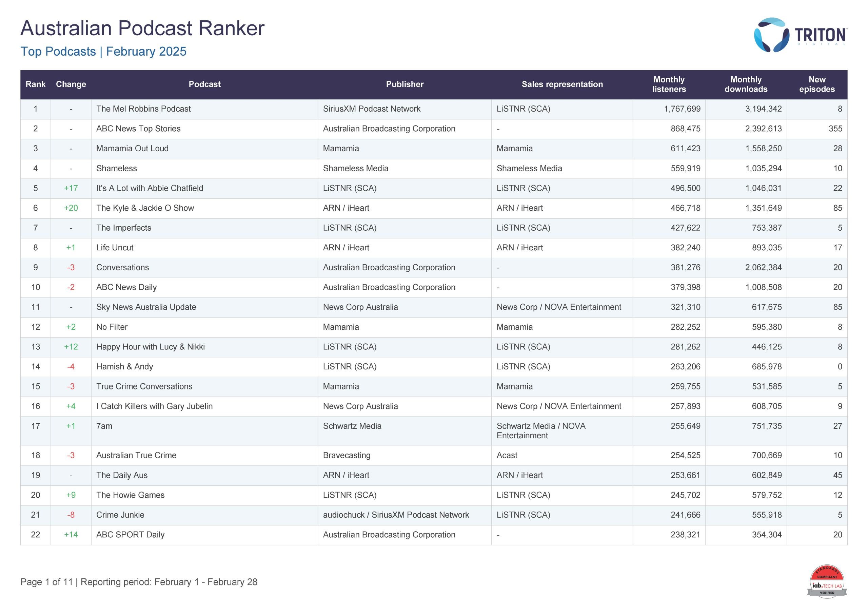Click the Conversations podcast name

click(122, 267)
